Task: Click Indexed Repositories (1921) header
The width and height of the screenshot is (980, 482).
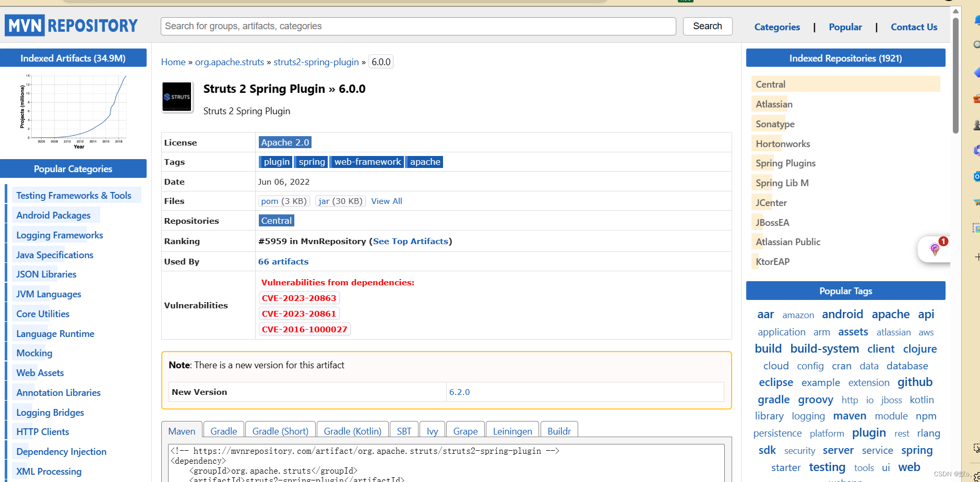Action: click(x=845, y=58)
